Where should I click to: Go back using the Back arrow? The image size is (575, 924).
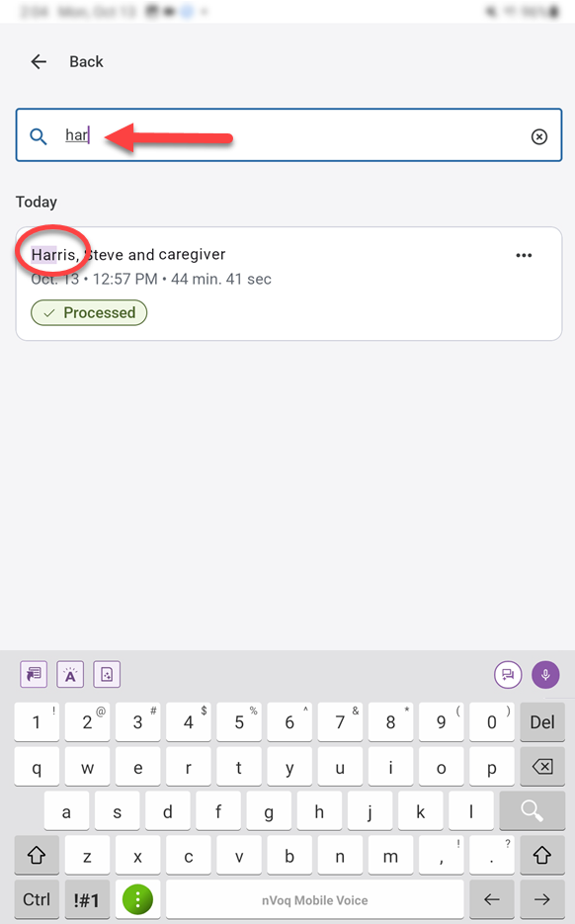[39, 61]
